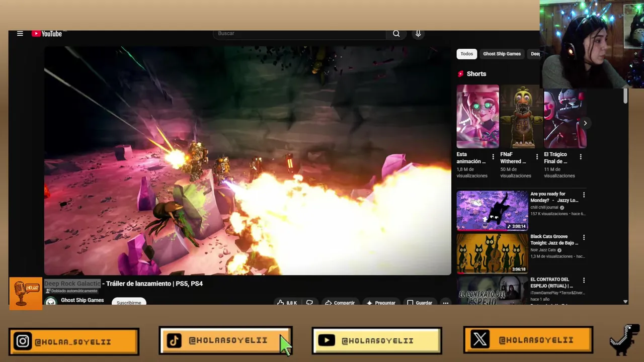Open El Contrato del Espejo thumbnail

point(492,290)
